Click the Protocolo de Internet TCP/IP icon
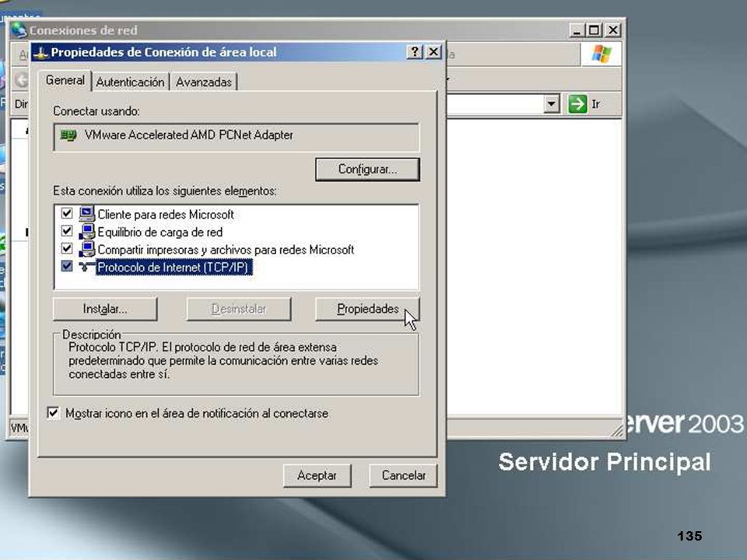 tap(86, 267)
